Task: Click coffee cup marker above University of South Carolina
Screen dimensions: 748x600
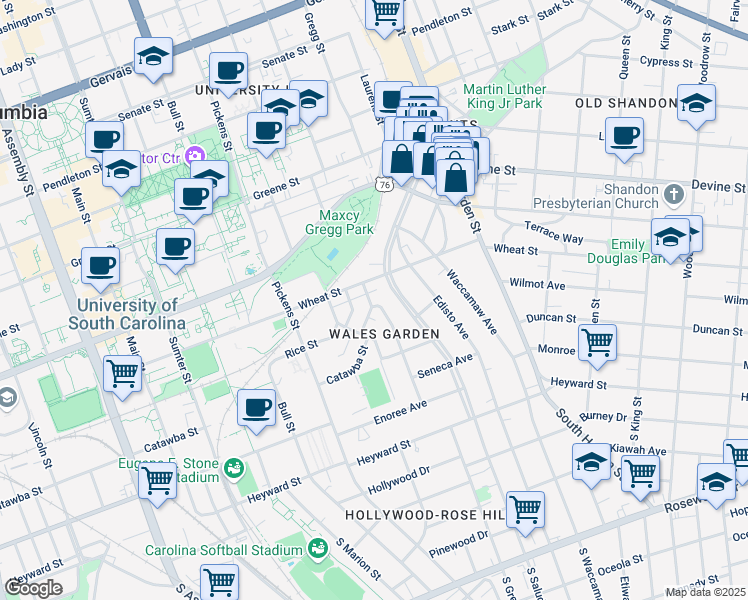Action: tap(100, 268)
